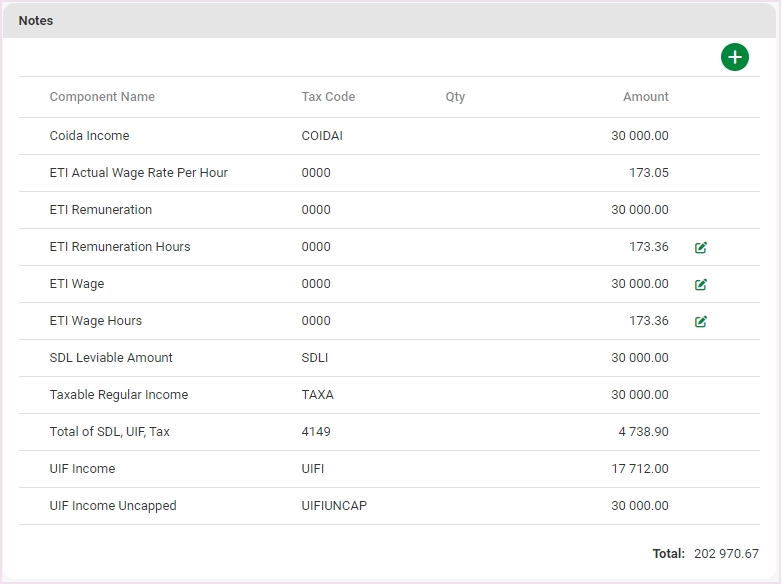Click the Qty column header
781x584 pixels.
[455, 97]
